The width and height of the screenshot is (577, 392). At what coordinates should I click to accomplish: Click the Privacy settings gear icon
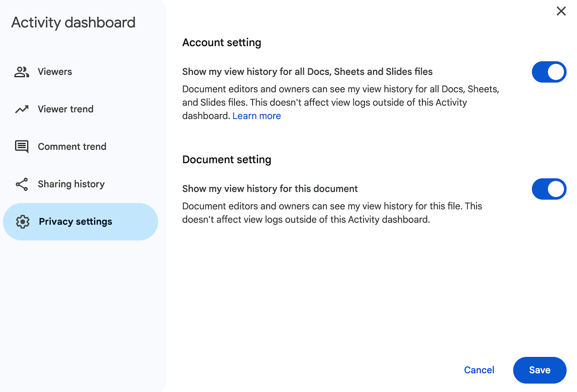pos(23,222)
